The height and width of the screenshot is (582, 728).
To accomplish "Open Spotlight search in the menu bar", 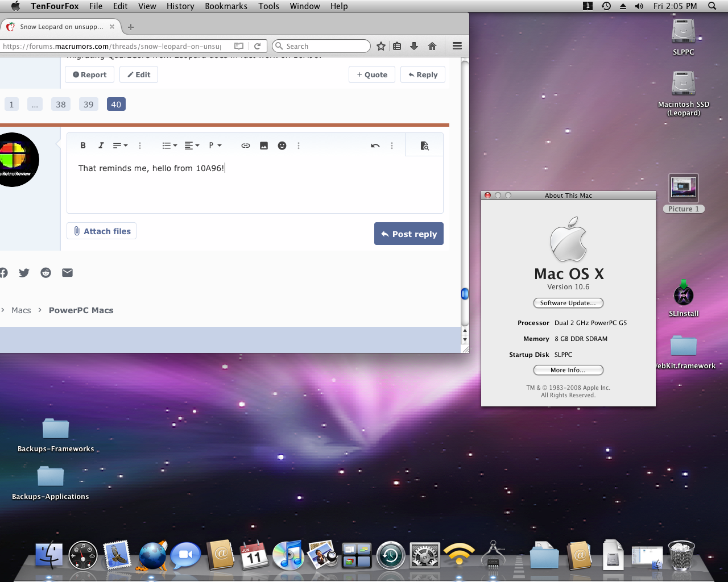I will [712, 6].
